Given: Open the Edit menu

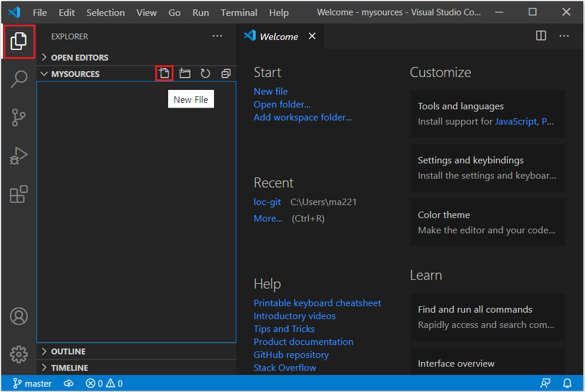Looking at the screenshot, I should (x=67, y=13).
